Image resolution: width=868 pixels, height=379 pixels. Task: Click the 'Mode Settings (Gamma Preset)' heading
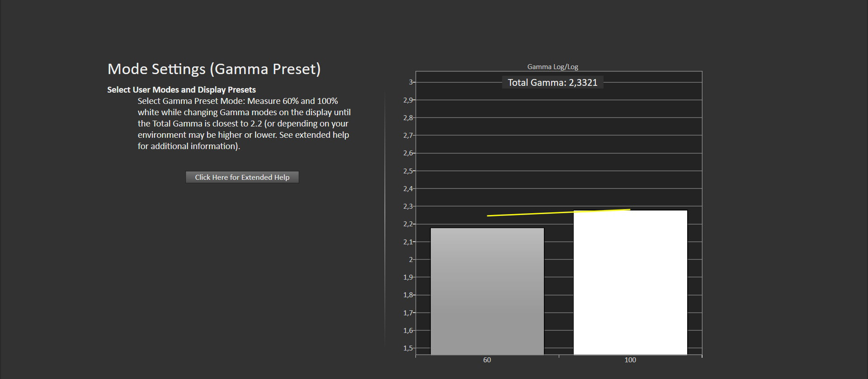(x=214, y=69)
